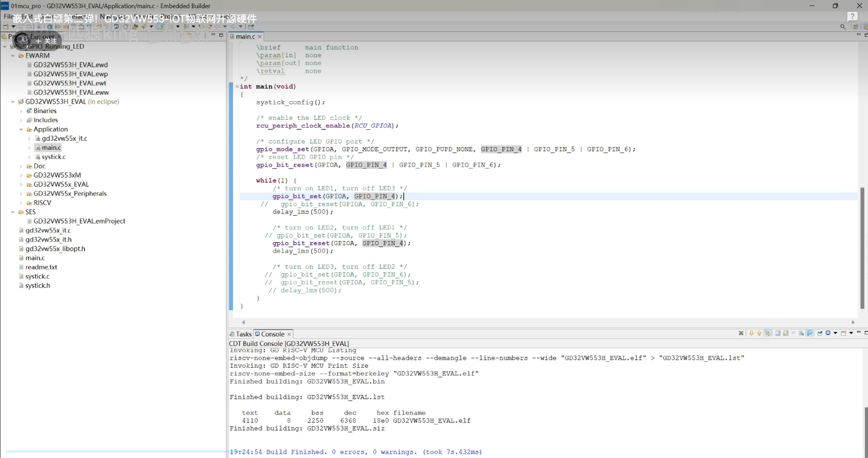Click the Display Selected Console monitor icon
868x458 pixels.
(x=828, y=333)
